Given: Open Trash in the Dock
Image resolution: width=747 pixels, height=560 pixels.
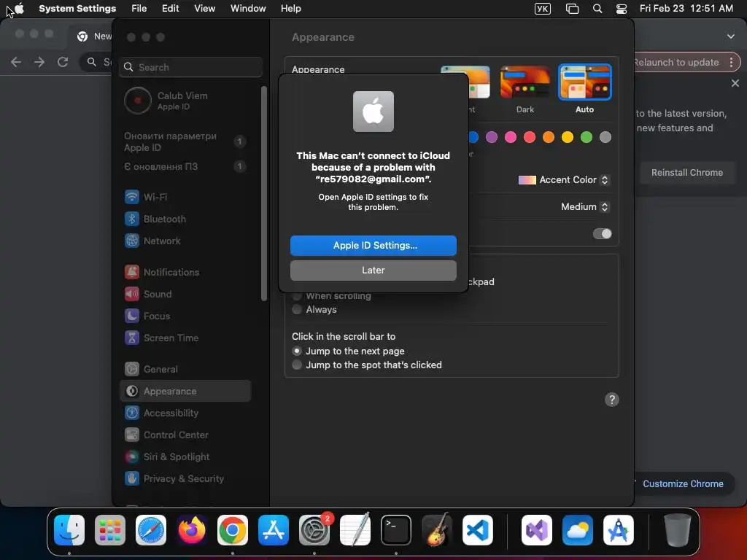Looking at the screenshot, I should coord(678,530).
